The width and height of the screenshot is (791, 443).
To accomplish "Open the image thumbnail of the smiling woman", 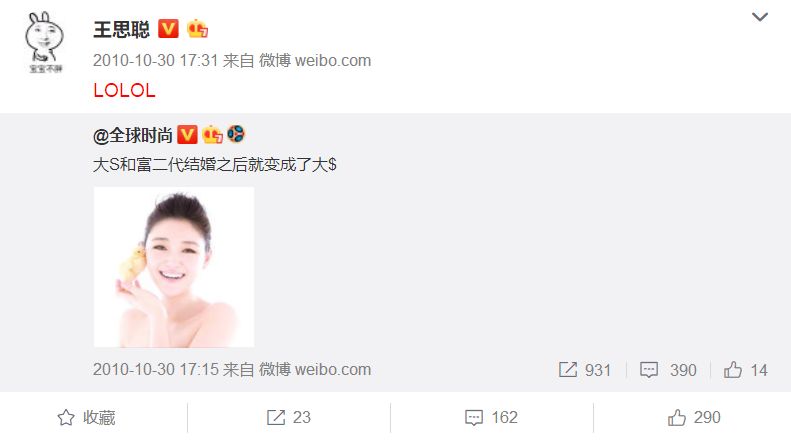I will pyautogui.click(x=174, y=267).
